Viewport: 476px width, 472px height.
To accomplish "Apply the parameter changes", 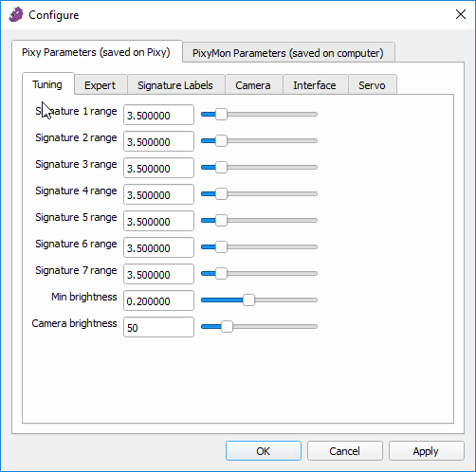I will 427,451.
